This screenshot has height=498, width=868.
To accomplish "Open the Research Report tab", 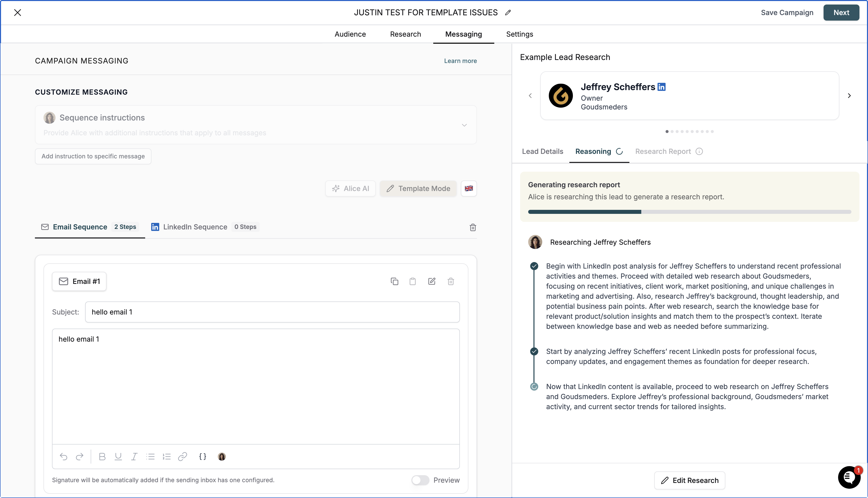I will 663,151.
